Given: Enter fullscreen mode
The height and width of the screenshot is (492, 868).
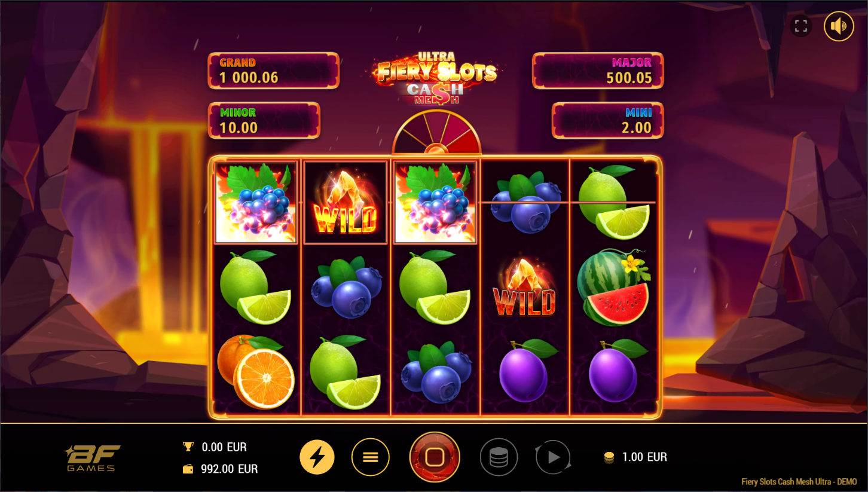Looking at the screenshot, I should pyautogui.click(x=801, y=26).
